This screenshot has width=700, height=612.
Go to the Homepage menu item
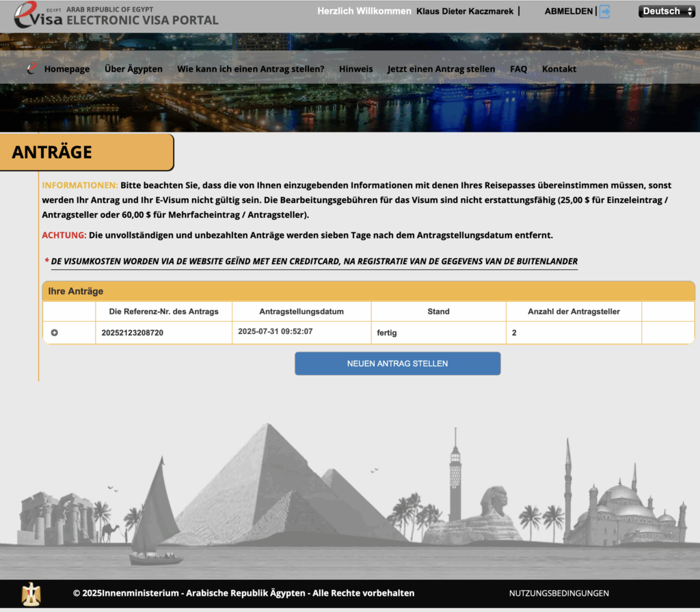click(67, 69)
